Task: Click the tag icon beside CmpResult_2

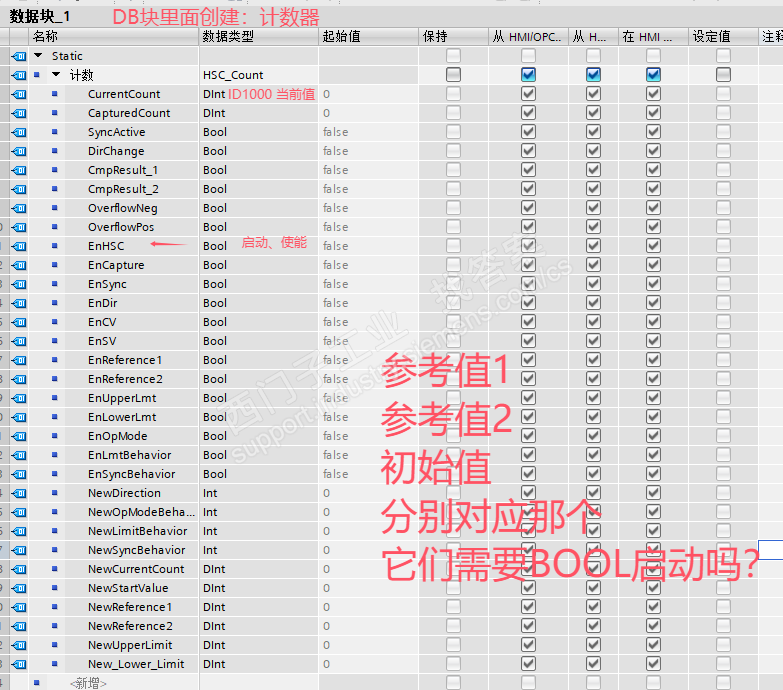Action: click(19, 189)
